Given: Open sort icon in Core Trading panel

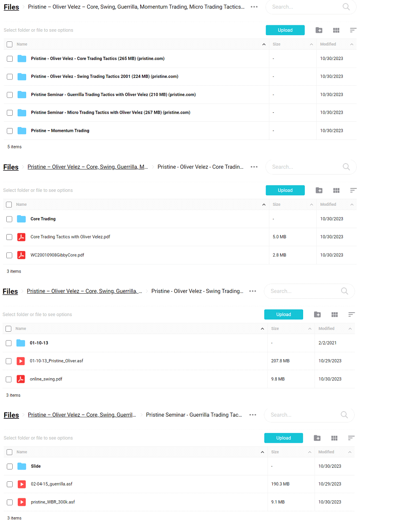Looking at the screenshot, I should [353, 190].
